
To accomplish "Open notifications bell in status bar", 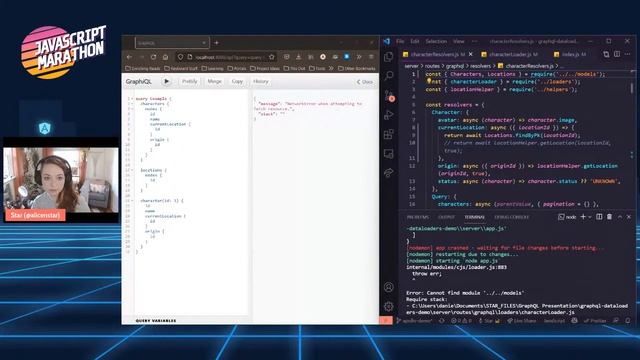I will click(628, 321).
